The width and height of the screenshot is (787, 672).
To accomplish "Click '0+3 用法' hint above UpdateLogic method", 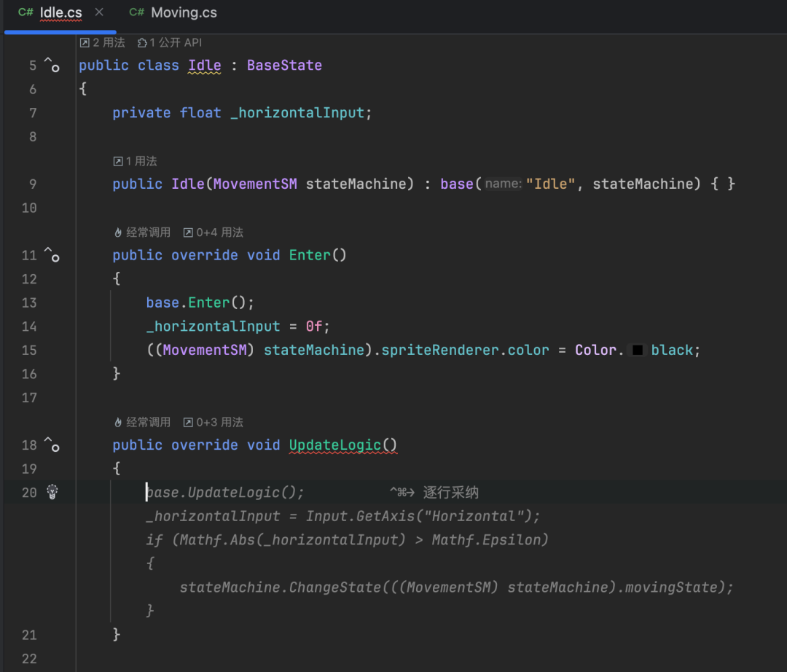I will click(x=214, y=422).
